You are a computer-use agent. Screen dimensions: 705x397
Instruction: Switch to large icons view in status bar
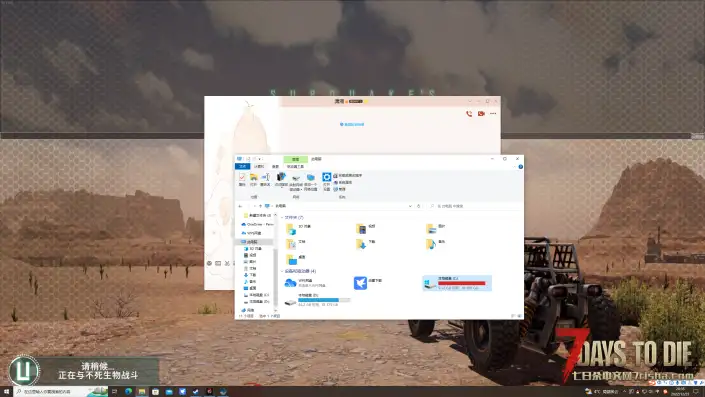(x=520, y=316)
